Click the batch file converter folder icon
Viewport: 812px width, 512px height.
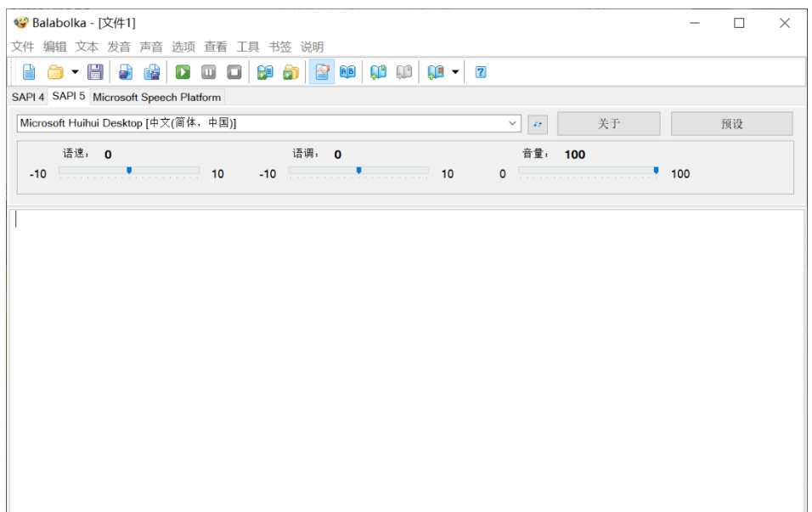(x=291, y=72)
